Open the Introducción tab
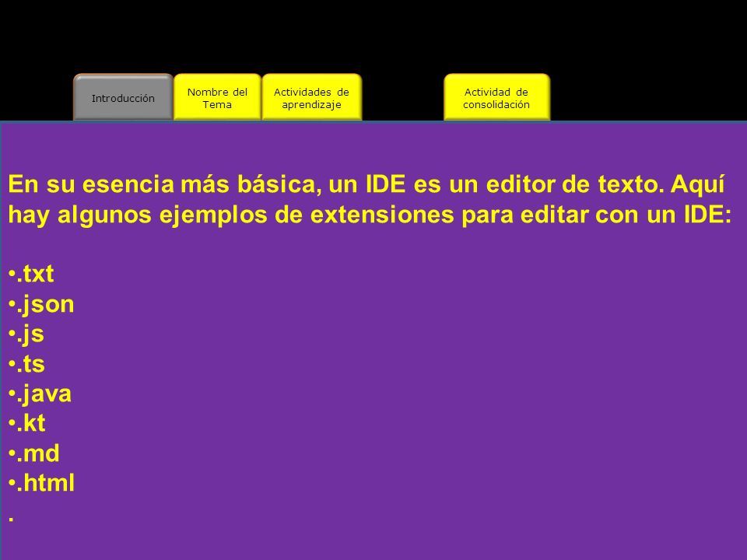 click(123, 98)
